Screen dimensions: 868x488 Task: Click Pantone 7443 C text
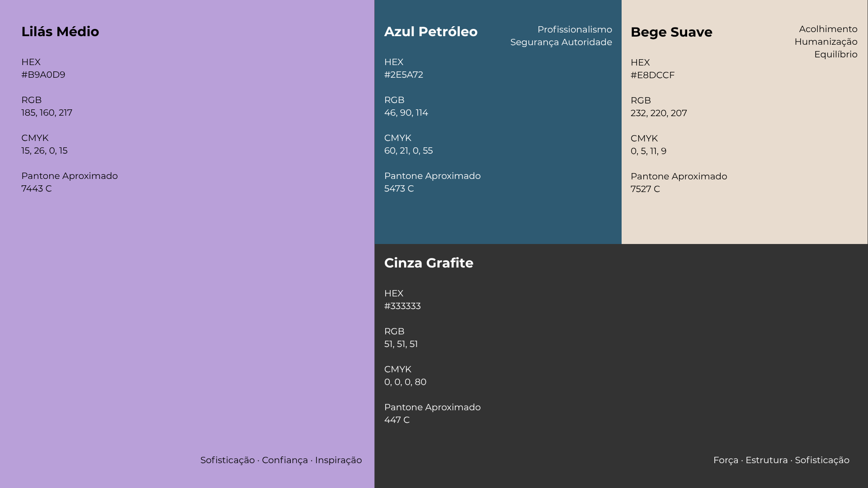pos(36,188)
